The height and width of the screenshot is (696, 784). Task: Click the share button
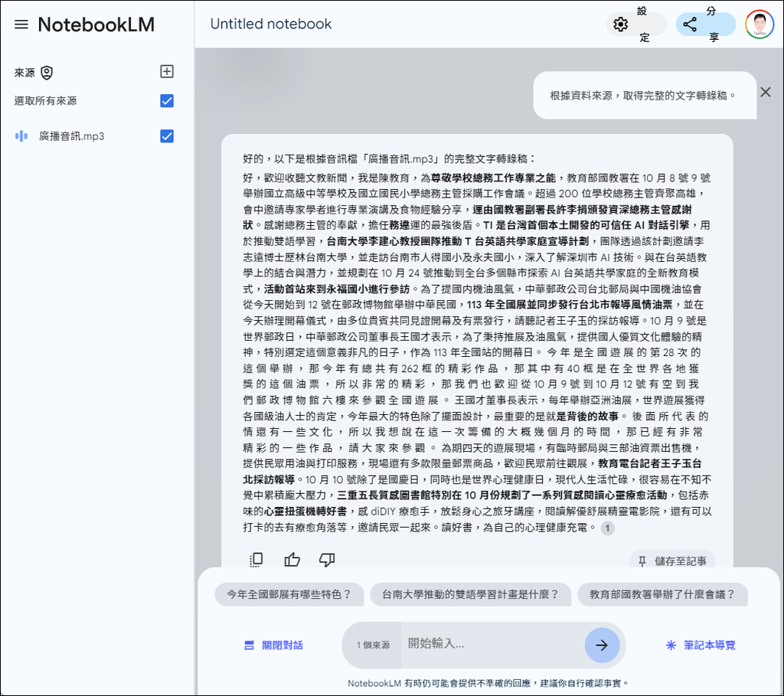705,24
